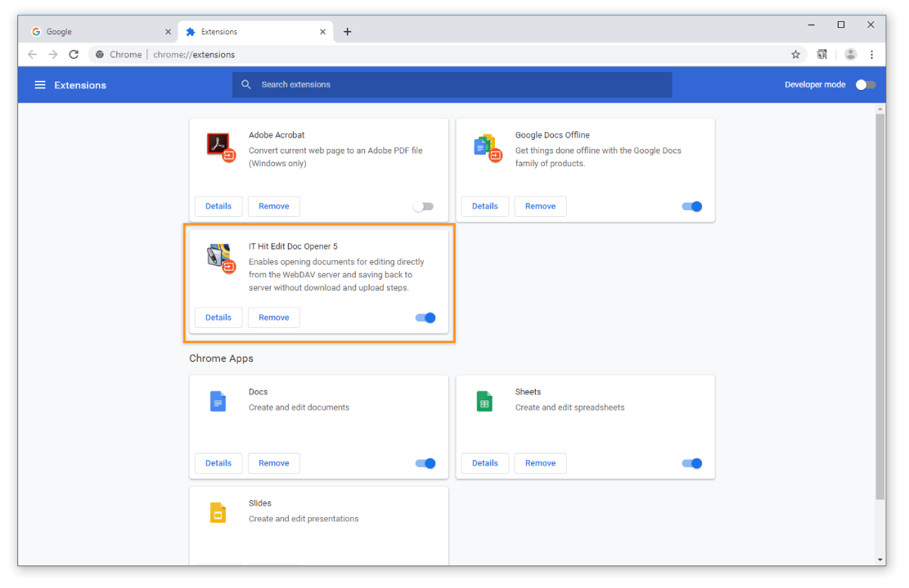Open Details for the Sheets app

click(485, 463)
